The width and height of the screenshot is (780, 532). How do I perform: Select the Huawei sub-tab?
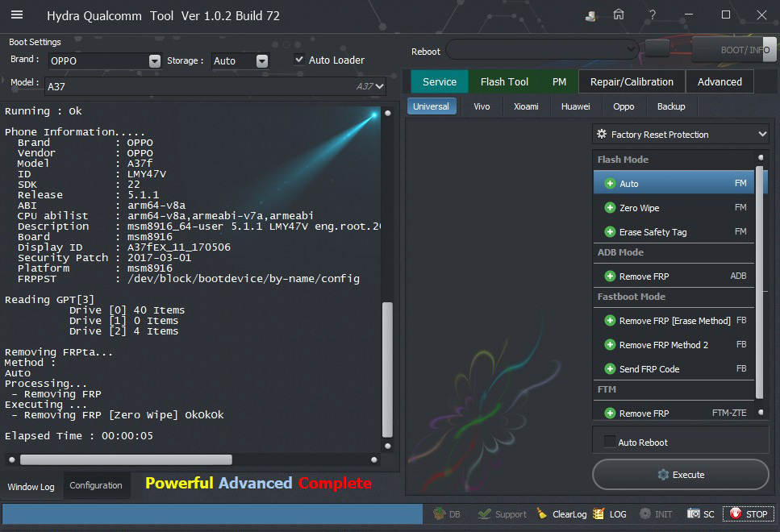[x=576, y=106]
